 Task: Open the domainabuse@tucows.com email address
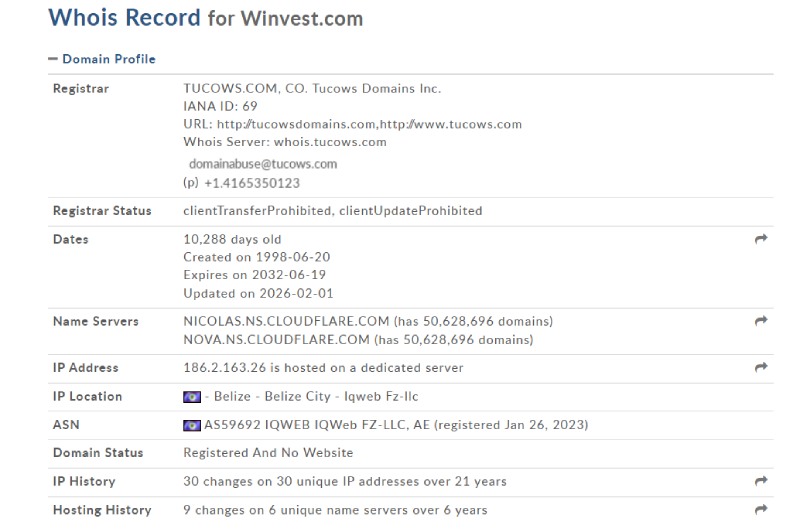point(263,164)
